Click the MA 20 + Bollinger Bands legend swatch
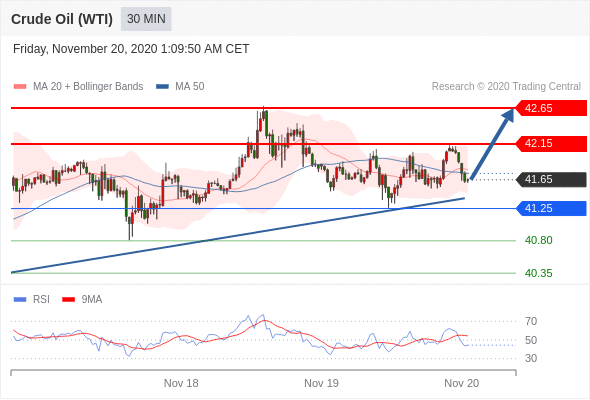This screenshot has width=590, height=400. pyautogui.click(x=20, y=87)
